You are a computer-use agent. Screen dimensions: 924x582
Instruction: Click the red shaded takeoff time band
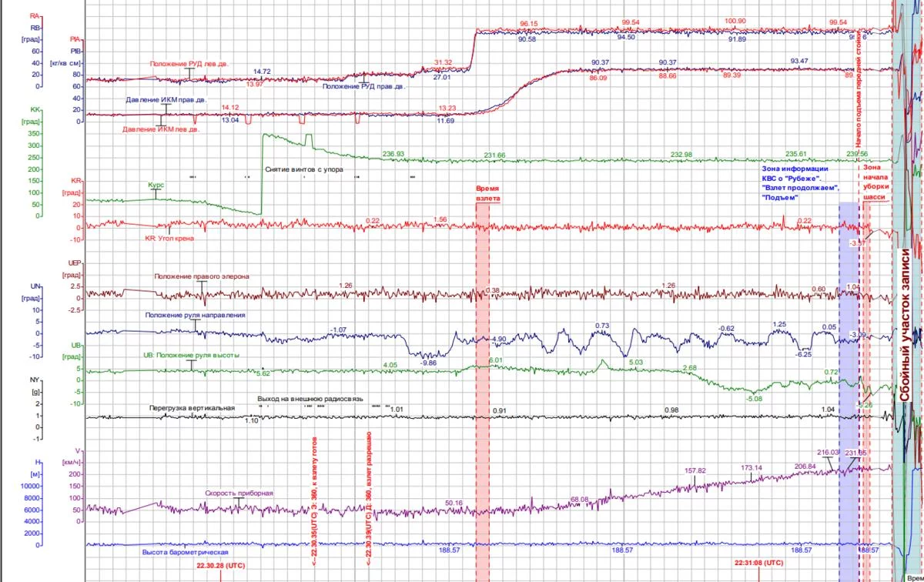coord(483,393)
